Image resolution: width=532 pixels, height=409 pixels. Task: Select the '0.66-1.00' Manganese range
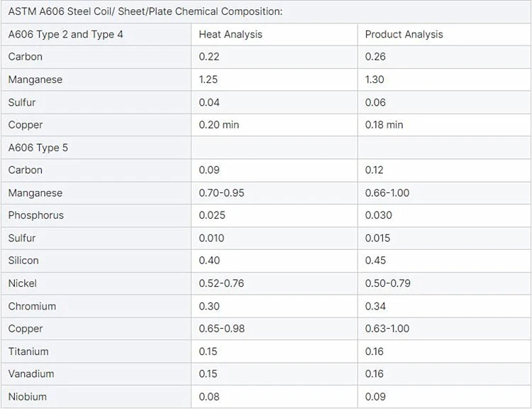pos(387,193)
